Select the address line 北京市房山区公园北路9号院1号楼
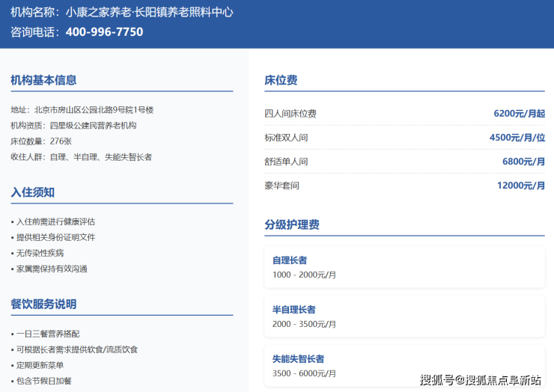The width and height of the screenshot is (554, 392). [94, 110]
